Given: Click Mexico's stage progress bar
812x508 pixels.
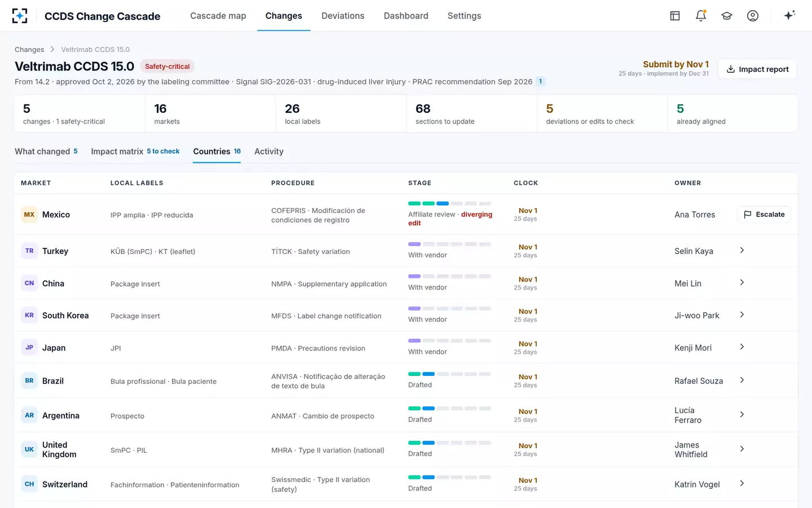Looking at the screenshot, I should [449, 203].
